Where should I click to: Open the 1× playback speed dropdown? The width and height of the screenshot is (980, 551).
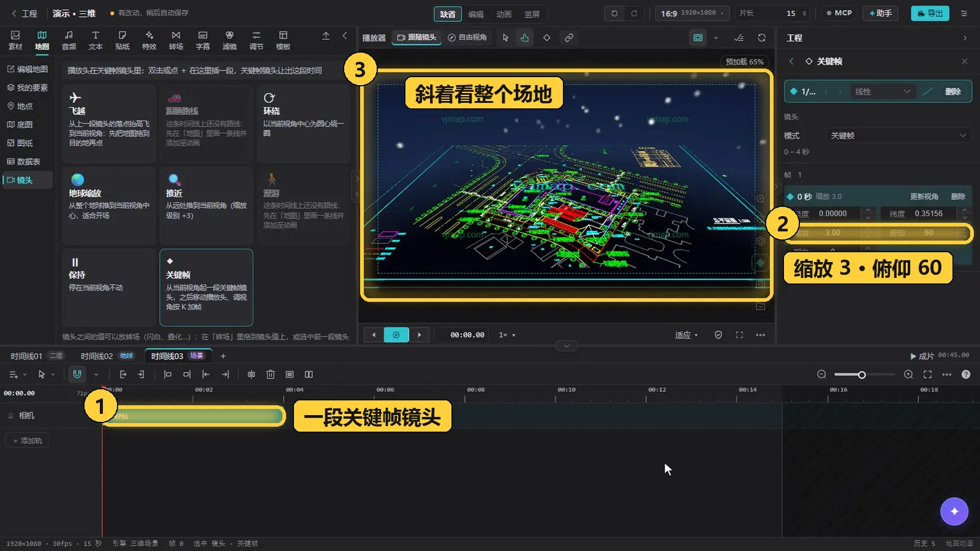[x=507, y=335]
